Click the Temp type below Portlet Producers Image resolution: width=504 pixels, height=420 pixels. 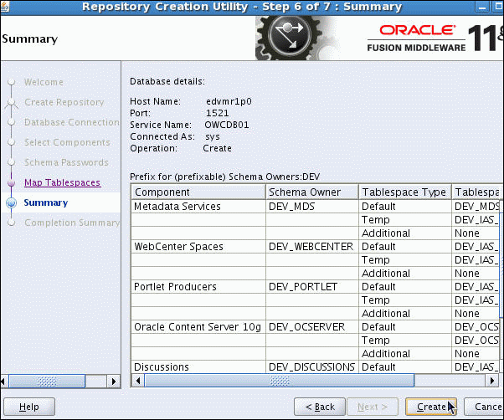pyautogui.click(x=404, y=300)
